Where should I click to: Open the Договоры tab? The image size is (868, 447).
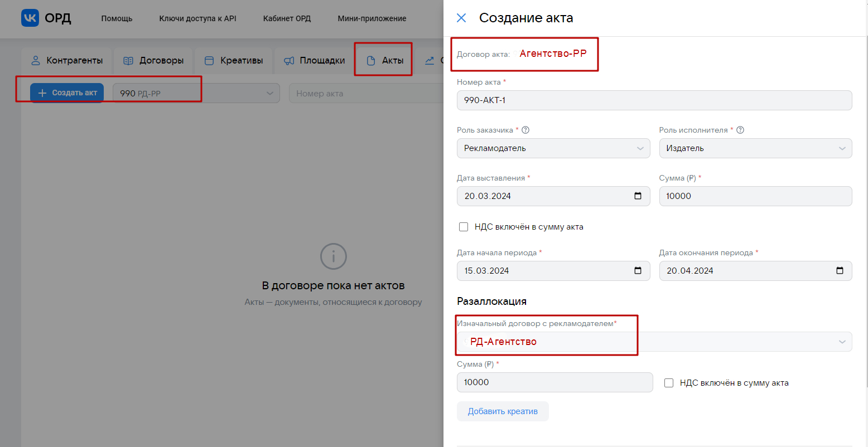(x=153, y=60)
